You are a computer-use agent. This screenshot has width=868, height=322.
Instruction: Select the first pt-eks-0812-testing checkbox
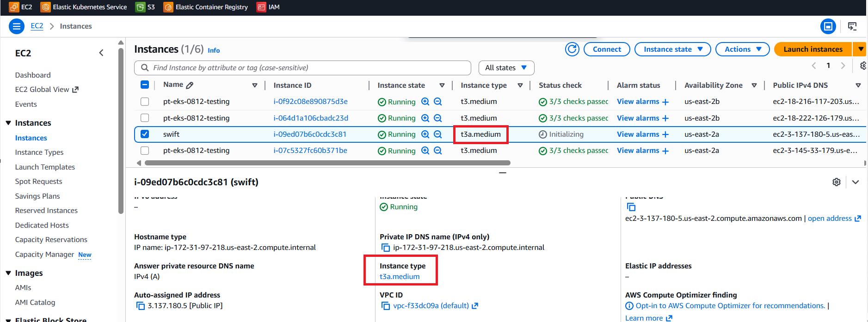(x=145, y=102)
